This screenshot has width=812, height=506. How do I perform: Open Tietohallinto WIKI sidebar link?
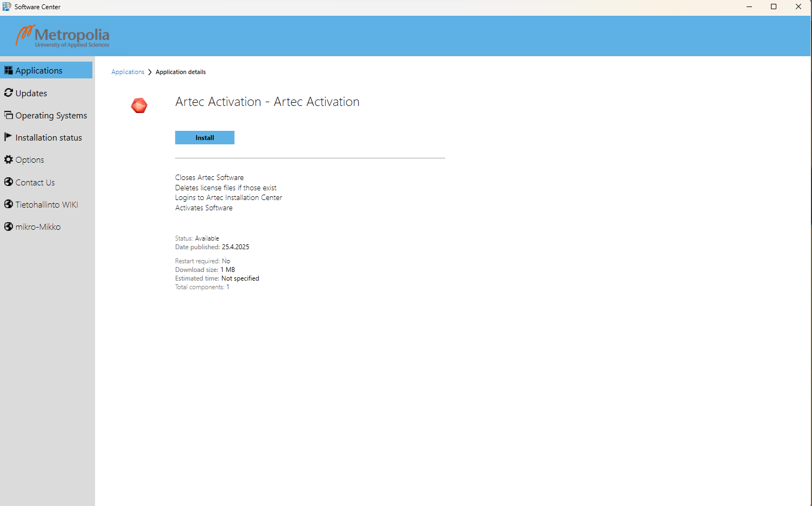point(46,204)
